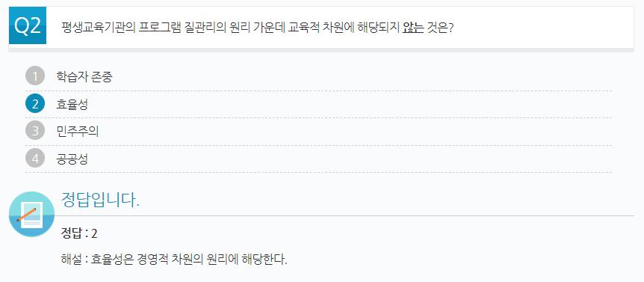Click the blue Q2 question badge
This screenshot has width=644, height=282.
pos(28,25)
